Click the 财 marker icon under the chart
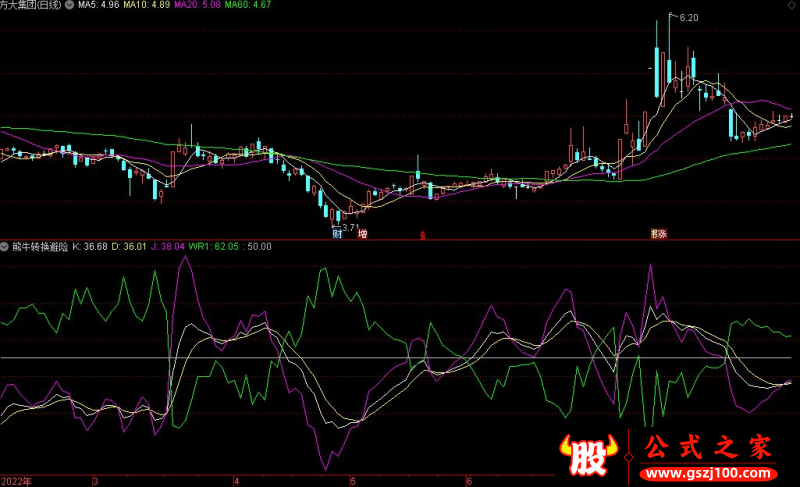Viewport: 800px width, 487px height. (x=337, y=234)
